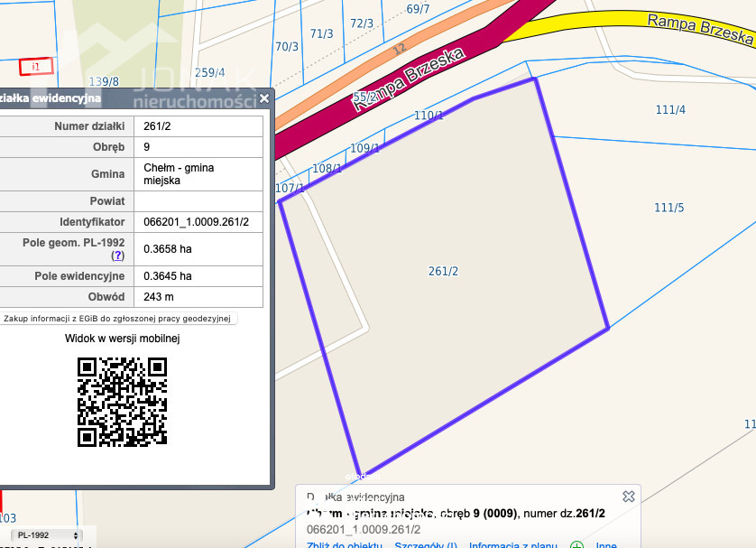Screen dimensions: 756x548
Task: Select parcel 72/3 on the map
Action: [x=361, y=23]
